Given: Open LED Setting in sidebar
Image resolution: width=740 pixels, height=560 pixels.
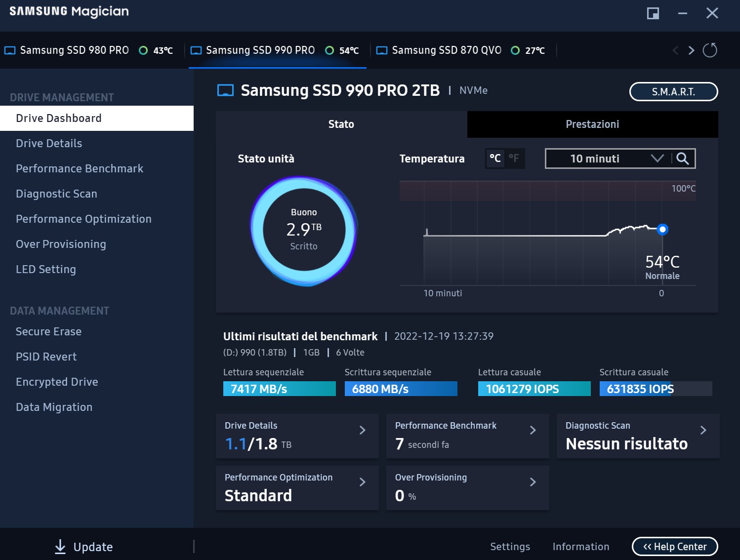Looking at the screenshot, I should (97, 270).
